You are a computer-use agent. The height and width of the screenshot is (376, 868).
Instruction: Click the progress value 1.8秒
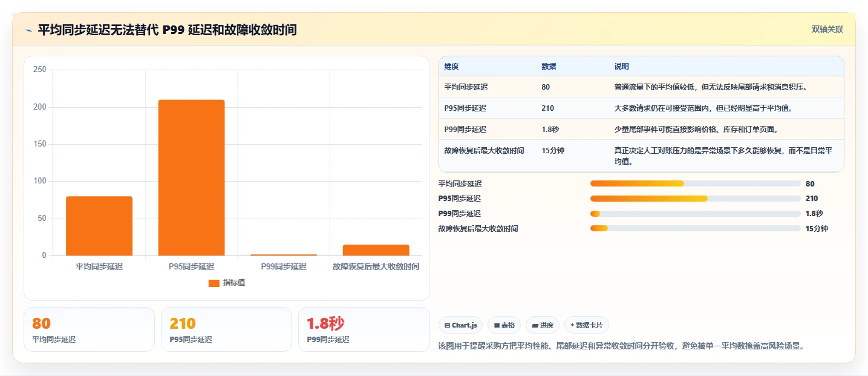[x=814, y=214]
